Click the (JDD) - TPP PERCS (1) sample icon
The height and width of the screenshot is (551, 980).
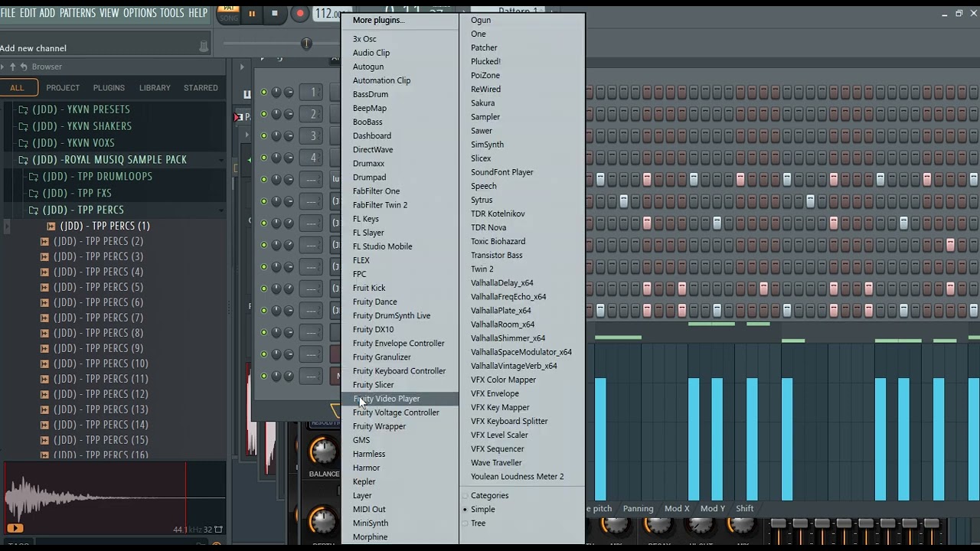(x=51, y=226)
